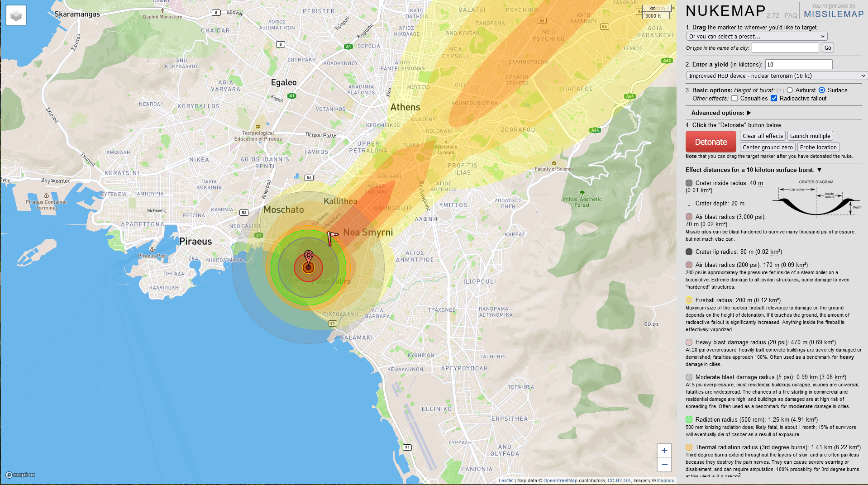The width and height of the screenshot is (868, 485).
Task: Click the Athens city label on map
Action: coord(405,107)
